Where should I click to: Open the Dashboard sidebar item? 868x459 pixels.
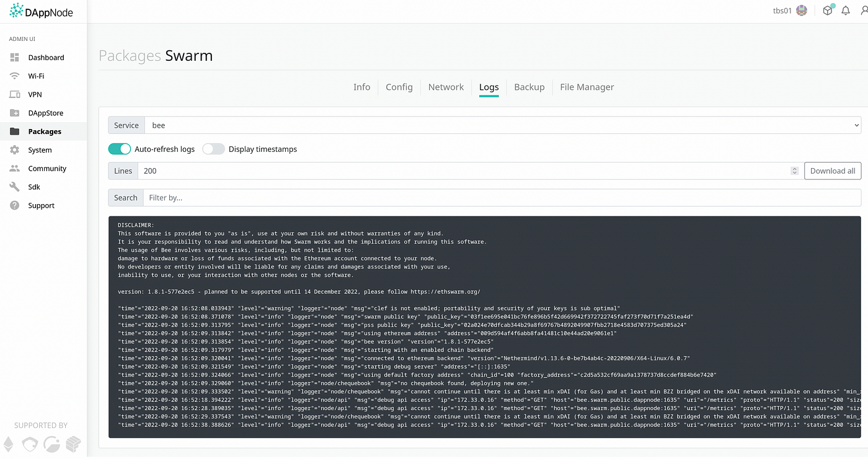[43, 58]
